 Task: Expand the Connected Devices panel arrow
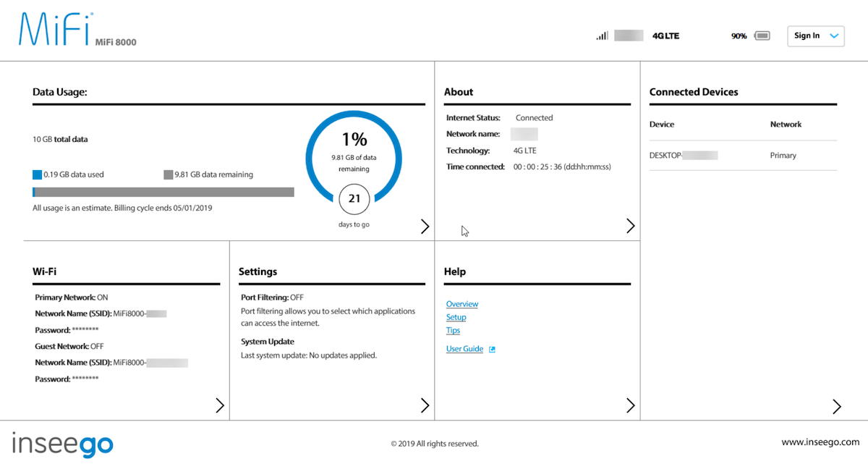pyautogui.click(x=837, y=406)
